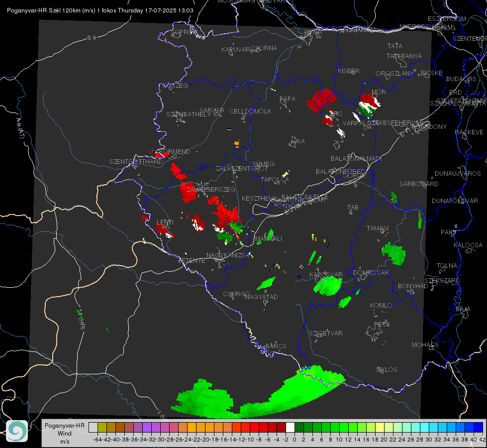Click the TAPOLCA label

pos(275,179)
